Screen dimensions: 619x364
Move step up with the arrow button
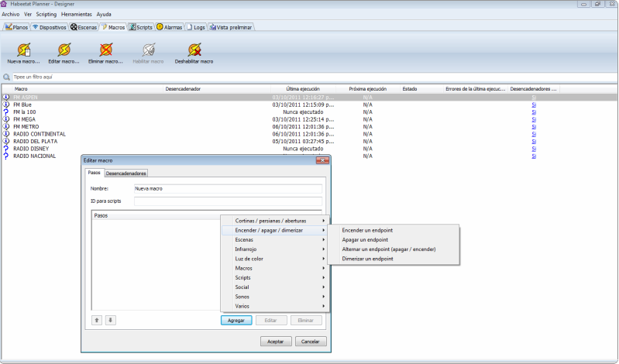point(97,320)
